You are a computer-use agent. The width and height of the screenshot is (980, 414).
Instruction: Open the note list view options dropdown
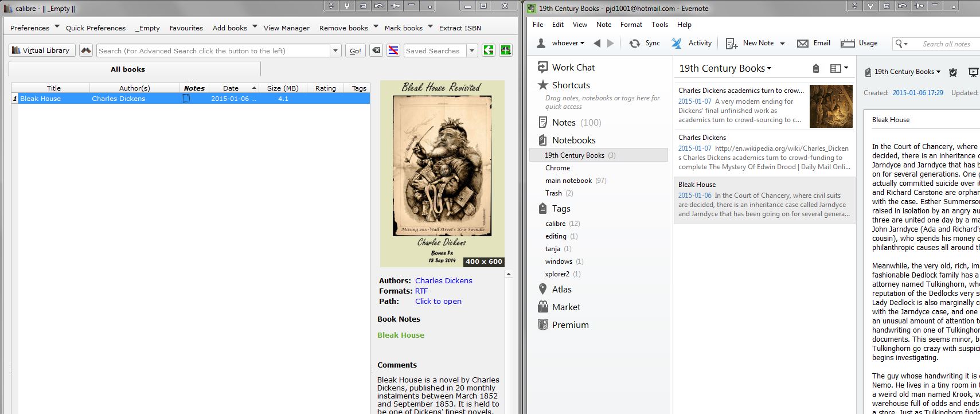click(x=839, y=69)
